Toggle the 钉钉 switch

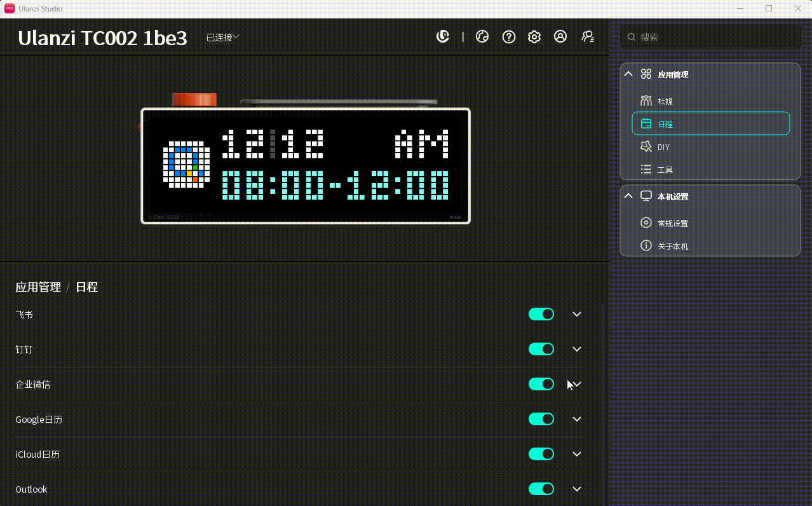coord(541,349)
